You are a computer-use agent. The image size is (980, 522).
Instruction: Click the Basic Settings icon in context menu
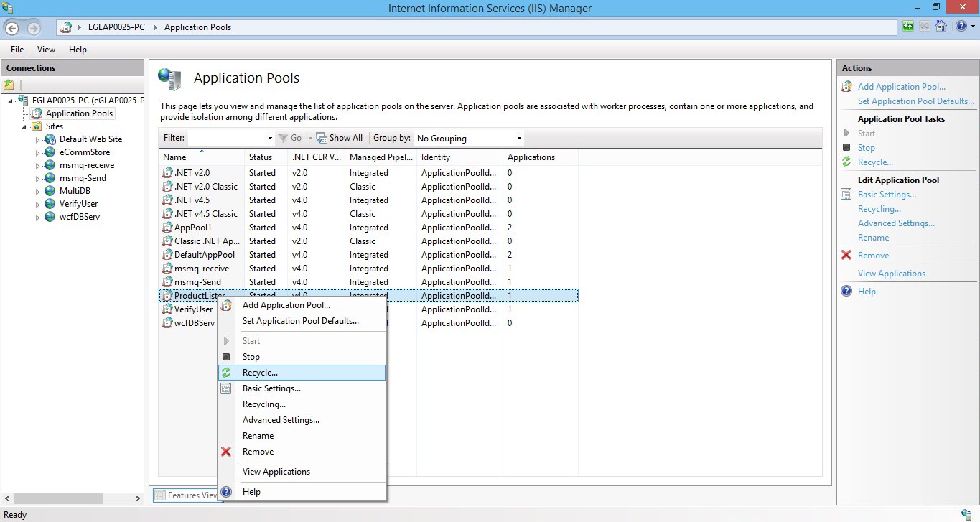click(x=226, y=388)
